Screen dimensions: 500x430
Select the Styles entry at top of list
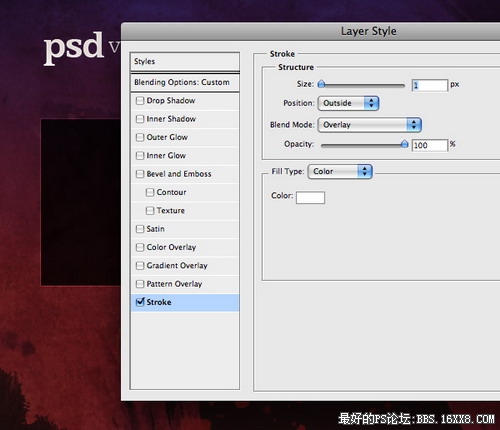coord(185,61)
